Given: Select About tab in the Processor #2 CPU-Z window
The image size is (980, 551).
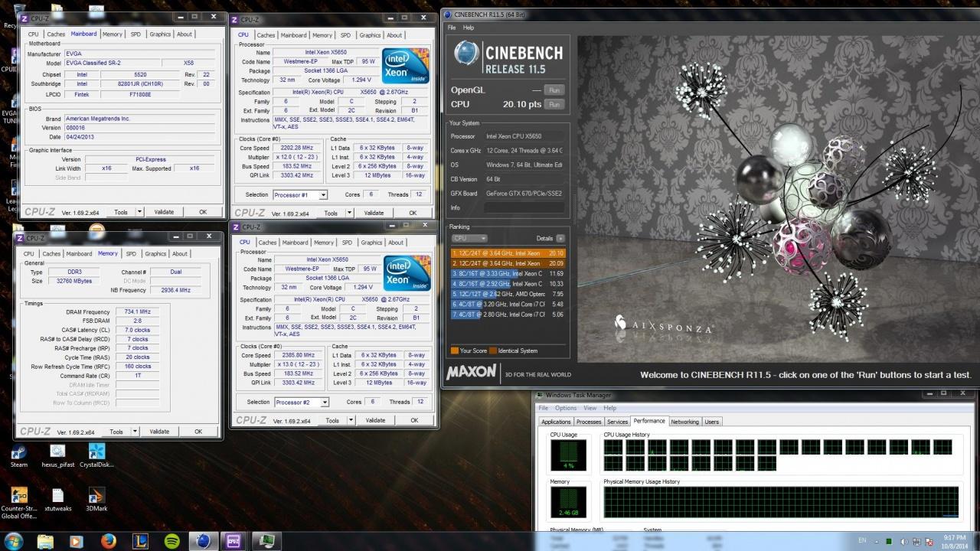Looking at the screenshot, I should point(396,243).
